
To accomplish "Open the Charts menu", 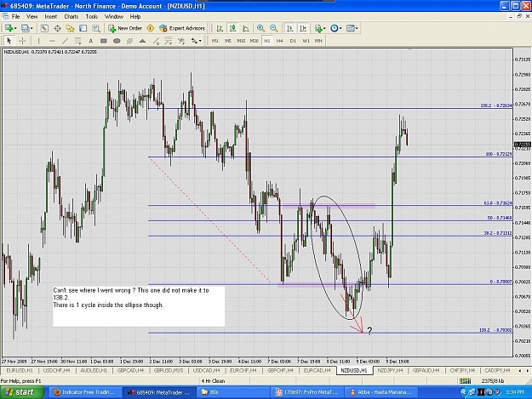I will coord(72,16).
